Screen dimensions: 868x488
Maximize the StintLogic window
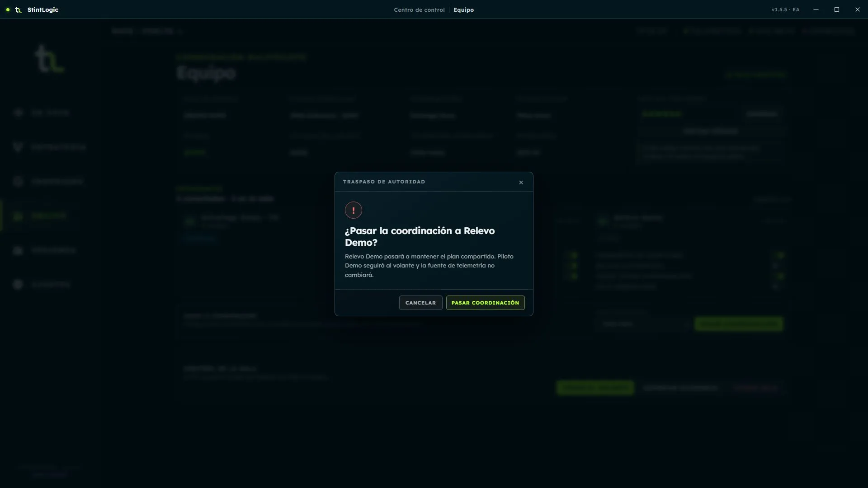click(837, 9)
